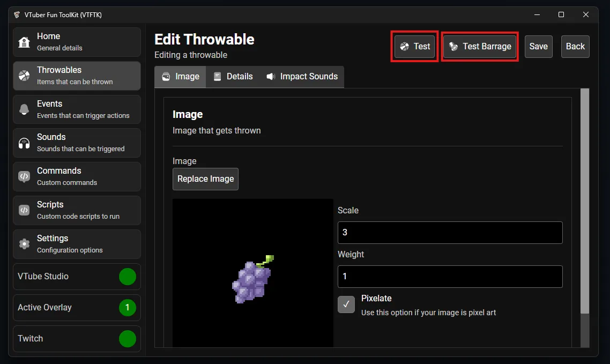Click the VTube Studio green status indicator
The height and width of the screenshot is (364, 610).
coord(127,277)
